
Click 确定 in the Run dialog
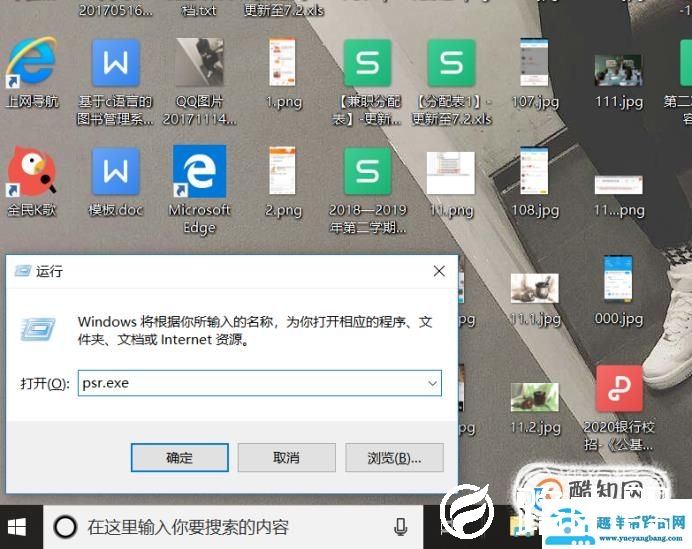pyautogui.click(x=180, y=458)
